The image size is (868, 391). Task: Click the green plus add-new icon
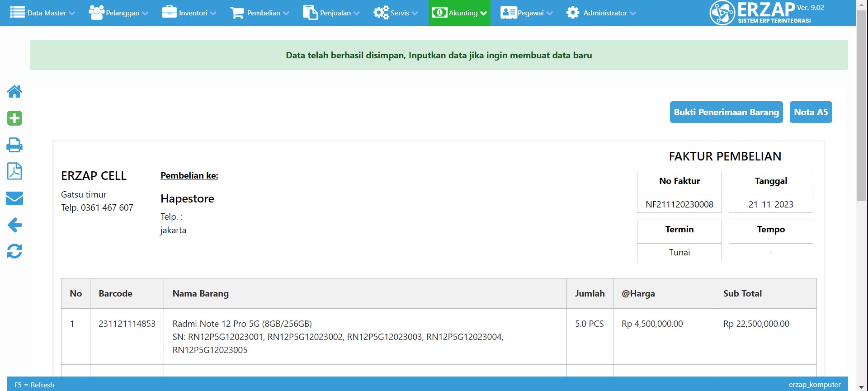point(14,118)
